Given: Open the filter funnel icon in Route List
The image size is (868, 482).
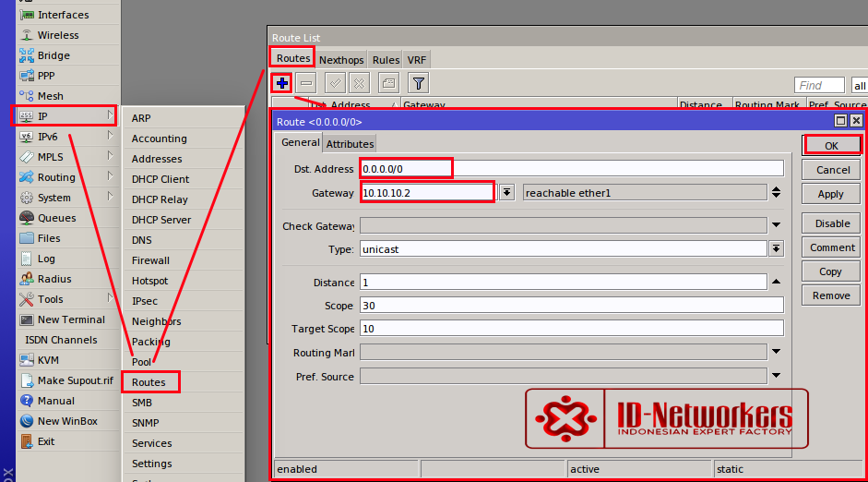Looking at the screenshot, I should point(419,83).
